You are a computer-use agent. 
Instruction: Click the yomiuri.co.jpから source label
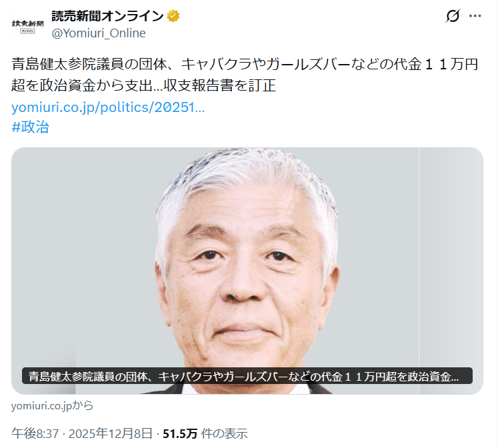pos(52,406)
